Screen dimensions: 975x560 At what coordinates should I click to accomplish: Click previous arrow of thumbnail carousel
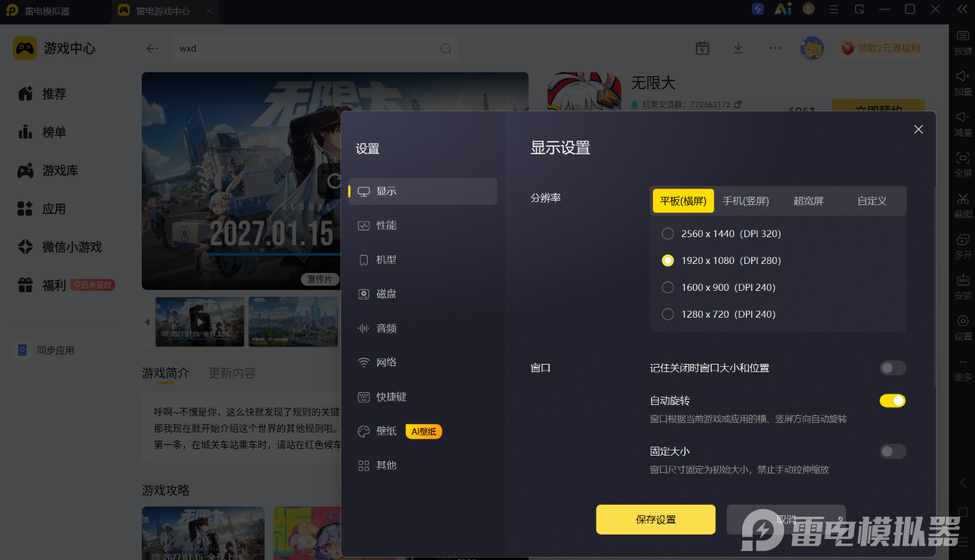pos(147,322)
